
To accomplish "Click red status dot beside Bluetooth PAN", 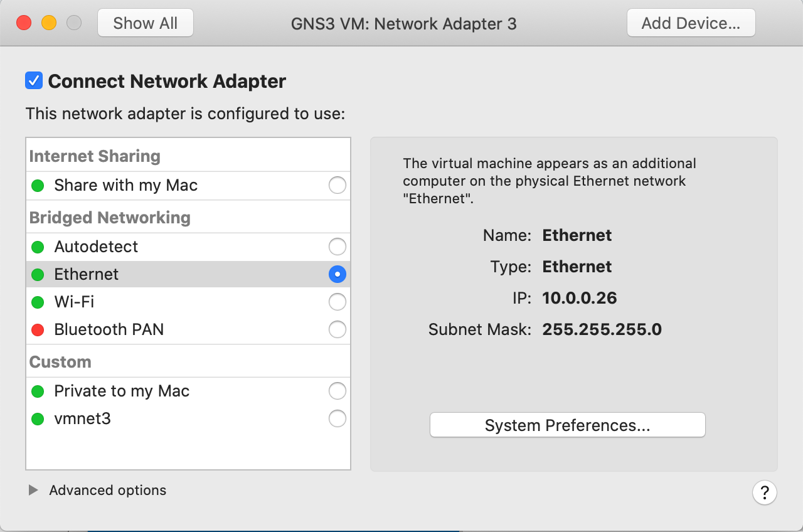I will [38, 329].
